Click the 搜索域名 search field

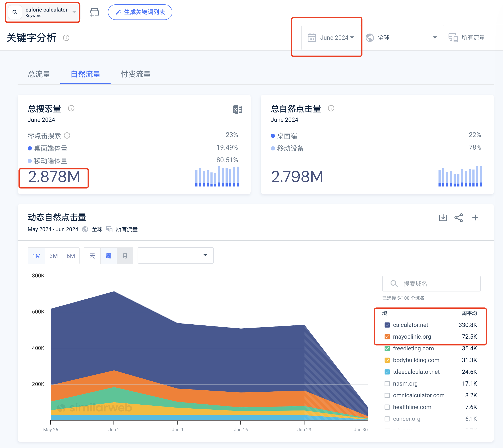(x=431, y=284)
